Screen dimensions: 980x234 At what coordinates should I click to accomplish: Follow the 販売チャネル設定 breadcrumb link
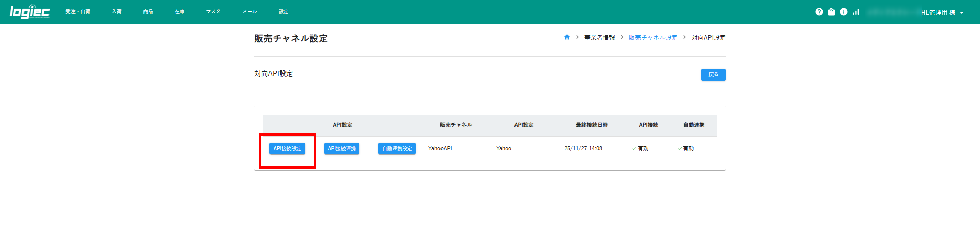[653, 38]
